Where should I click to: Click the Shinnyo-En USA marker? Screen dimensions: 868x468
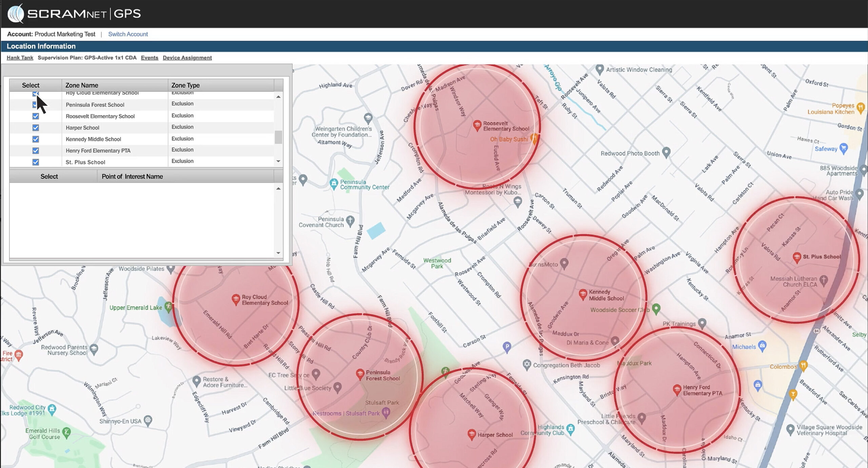tap(148, 420)
